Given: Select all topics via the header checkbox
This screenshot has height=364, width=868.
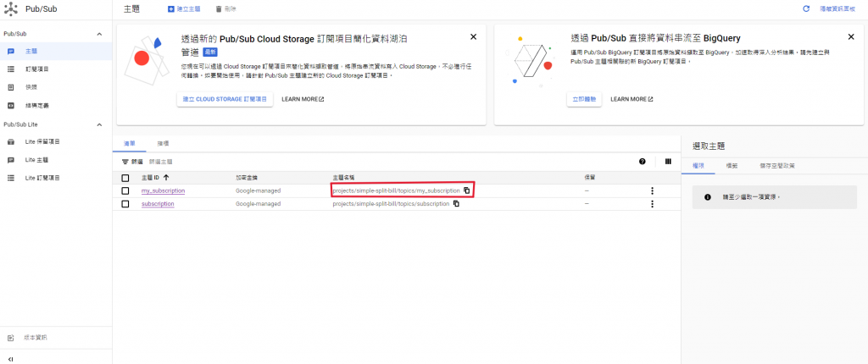Looking at the screenshot, I should [125, 178].
